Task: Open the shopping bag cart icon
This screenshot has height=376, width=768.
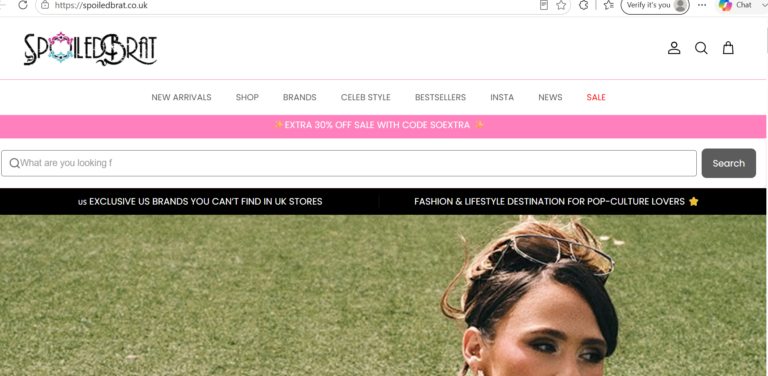Action: click(x=728, y=47)
